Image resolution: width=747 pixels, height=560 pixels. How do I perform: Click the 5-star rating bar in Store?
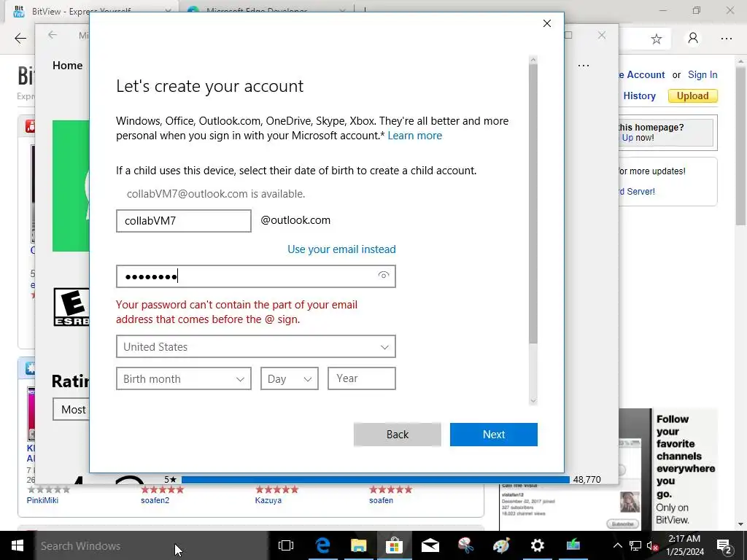376,480
